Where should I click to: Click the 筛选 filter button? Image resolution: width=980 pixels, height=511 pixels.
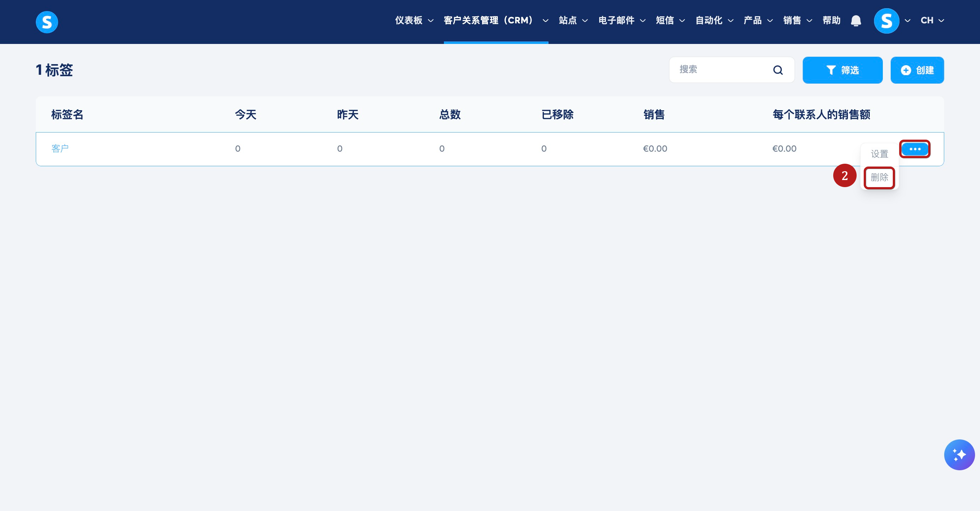(x=842, y=70)
